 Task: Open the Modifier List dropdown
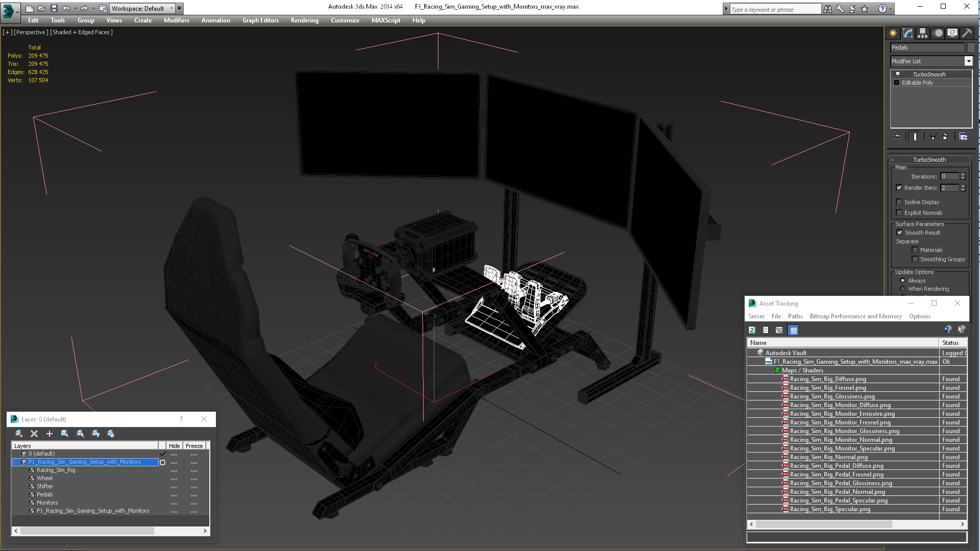point(968,61)
